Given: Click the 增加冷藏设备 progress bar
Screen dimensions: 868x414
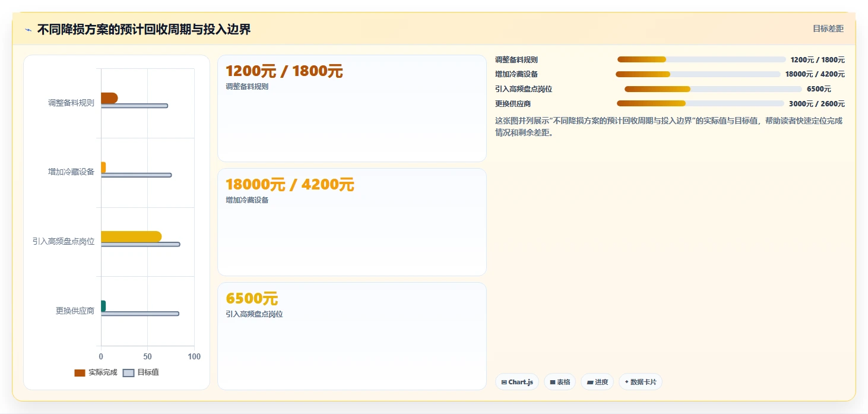Looking at the screenshot, I should click(x=698, y=74).
